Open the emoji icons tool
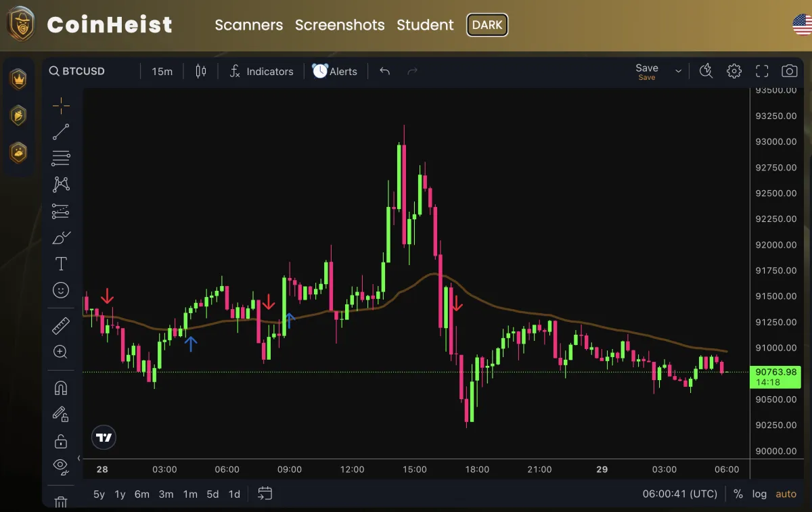The width and height of the screenshot is (812, 512). coord(61,290)
